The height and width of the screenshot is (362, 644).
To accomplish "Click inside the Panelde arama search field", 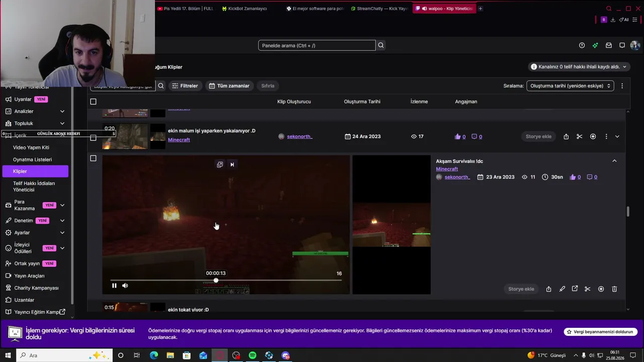I will click(x=317, y=45).
